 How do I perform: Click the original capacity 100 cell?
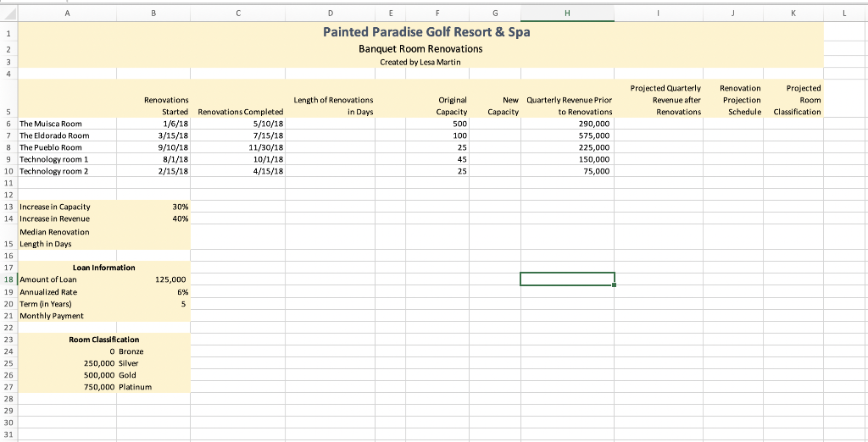point(438,135)
